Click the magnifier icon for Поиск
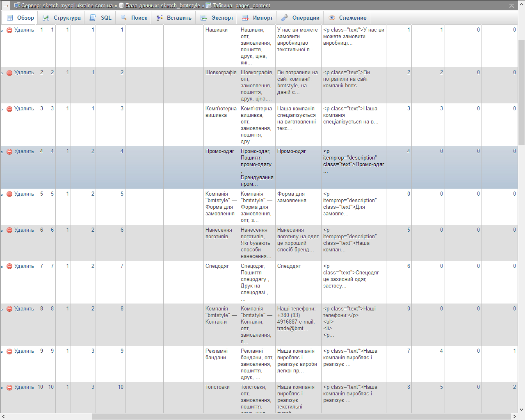 tap(123, 18)
